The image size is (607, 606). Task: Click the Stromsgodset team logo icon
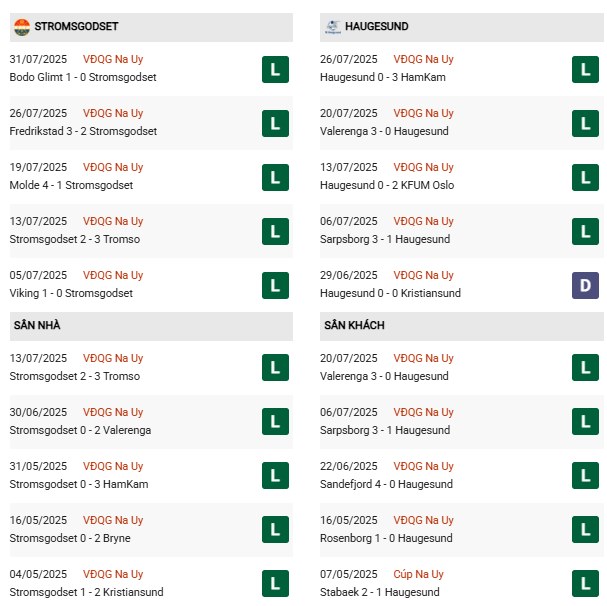point(21,26)
